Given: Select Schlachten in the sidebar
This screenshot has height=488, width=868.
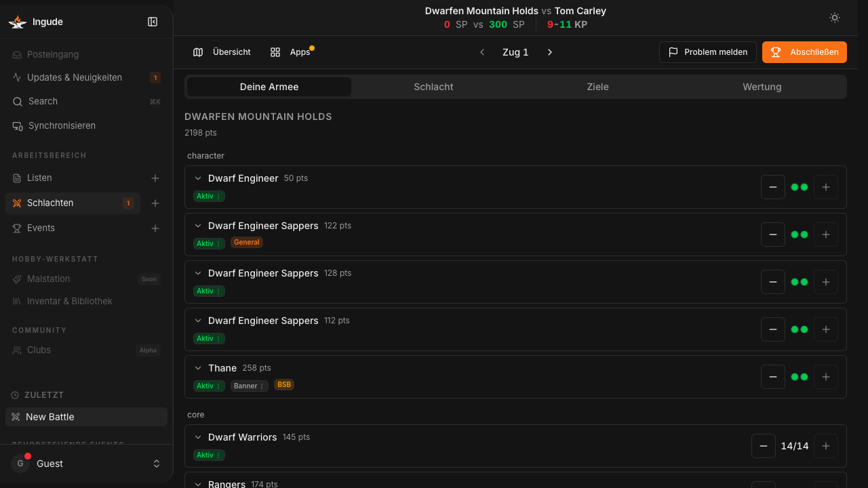Looking at the screenshot, I should point(73,203).
